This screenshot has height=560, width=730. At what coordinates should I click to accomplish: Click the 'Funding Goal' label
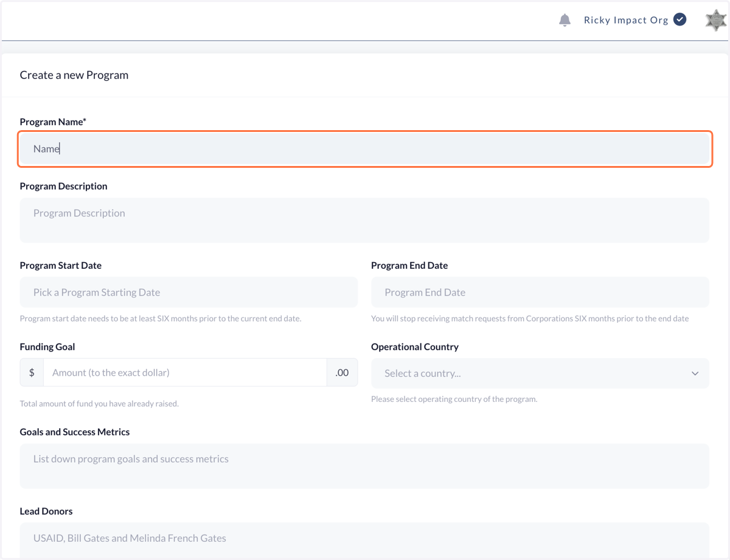tap(47, 347)
